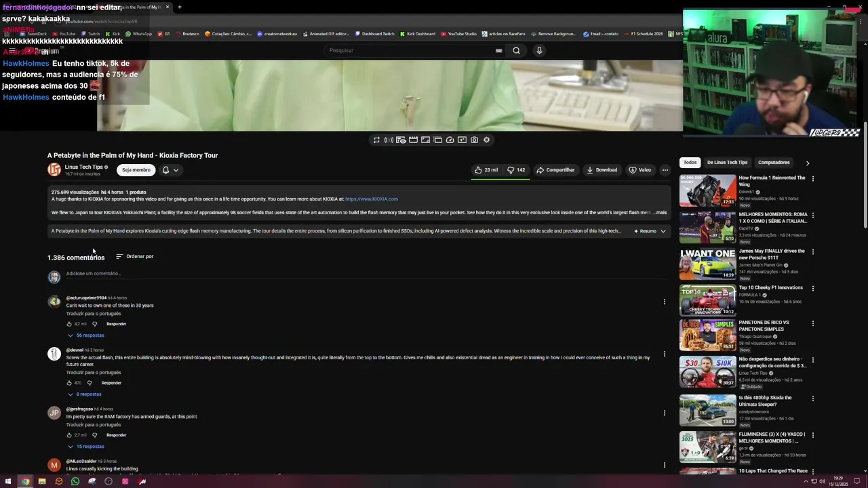
Task: Open 'Top 10 Cheeky F1 Innovations' thumbnail
Action: (x=707, y=301)
